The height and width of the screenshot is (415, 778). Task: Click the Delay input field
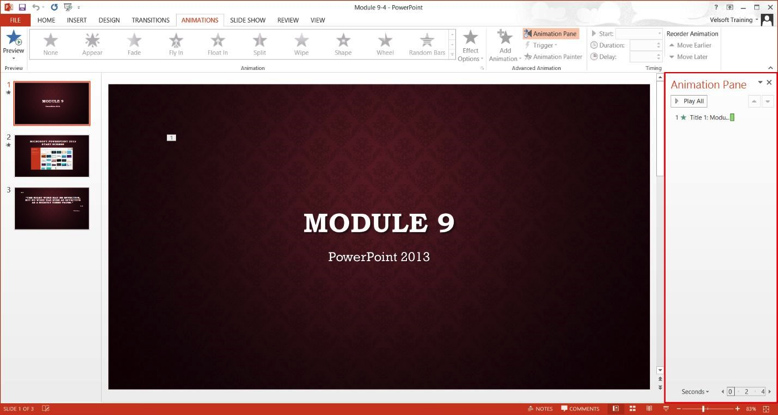click(x=646, y=57)
